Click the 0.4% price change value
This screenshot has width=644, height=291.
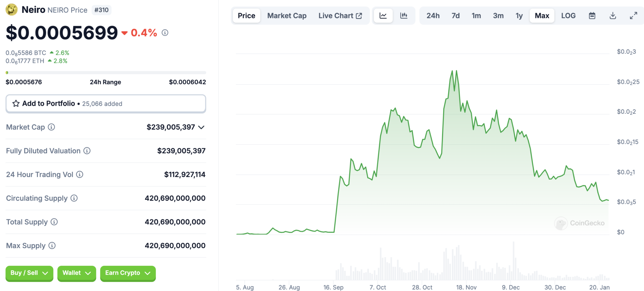pos(144,32)
